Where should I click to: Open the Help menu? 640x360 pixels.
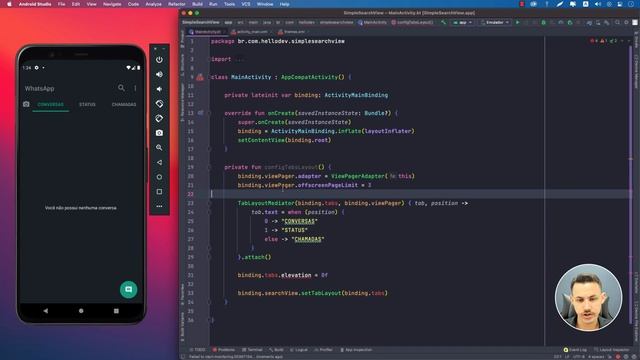284,4
